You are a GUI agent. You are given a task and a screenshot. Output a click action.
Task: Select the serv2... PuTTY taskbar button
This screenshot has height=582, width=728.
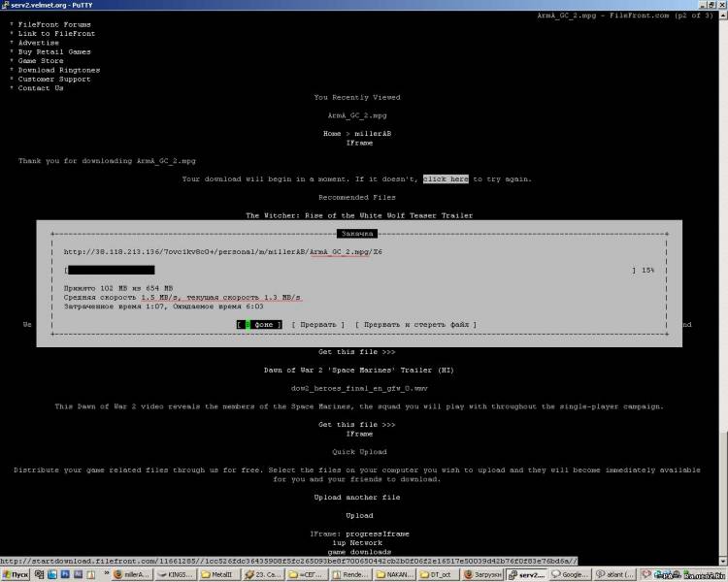526,574
